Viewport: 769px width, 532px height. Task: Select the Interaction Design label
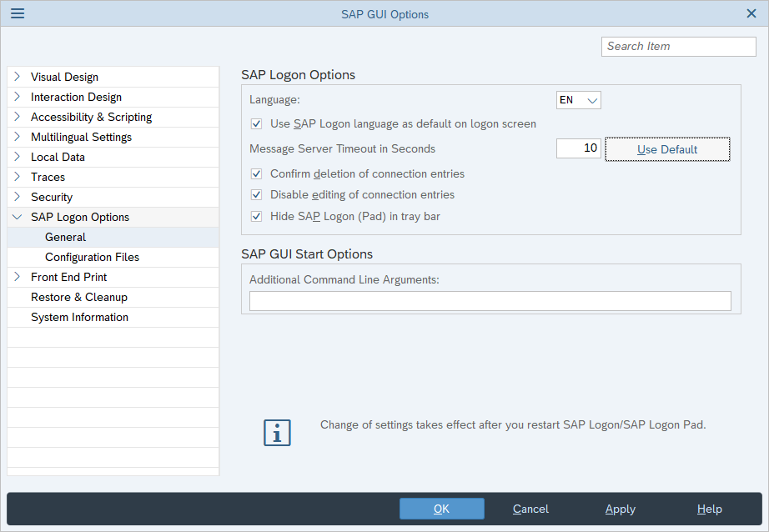coord(76,97)
